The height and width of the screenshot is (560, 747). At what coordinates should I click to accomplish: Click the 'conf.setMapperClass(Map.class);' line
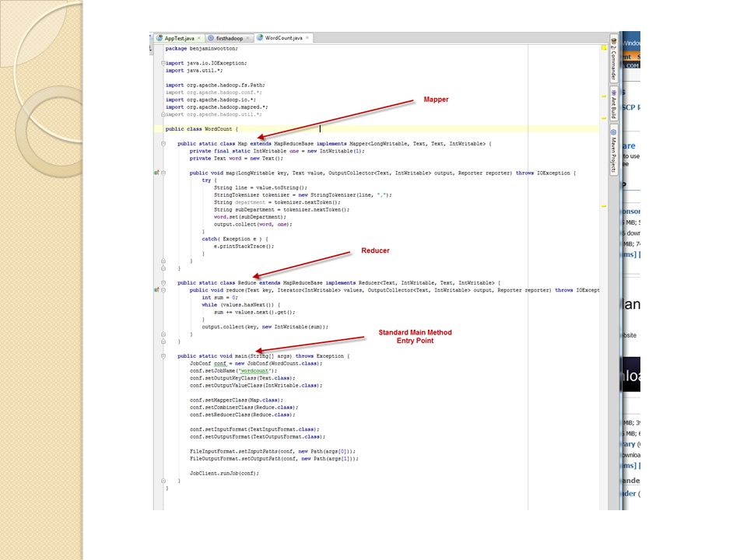point(237,400)
